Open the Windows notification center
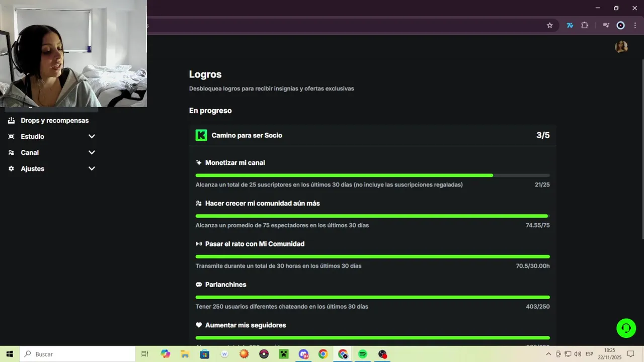The height and width of the screenshot is (362, 644). point(630,354)
